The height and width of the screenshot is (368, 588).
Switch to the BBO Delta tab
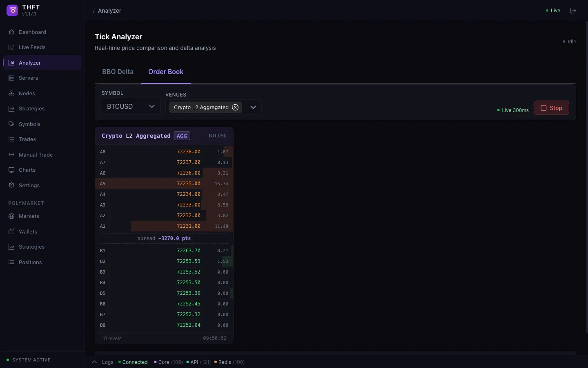point(118,72)
